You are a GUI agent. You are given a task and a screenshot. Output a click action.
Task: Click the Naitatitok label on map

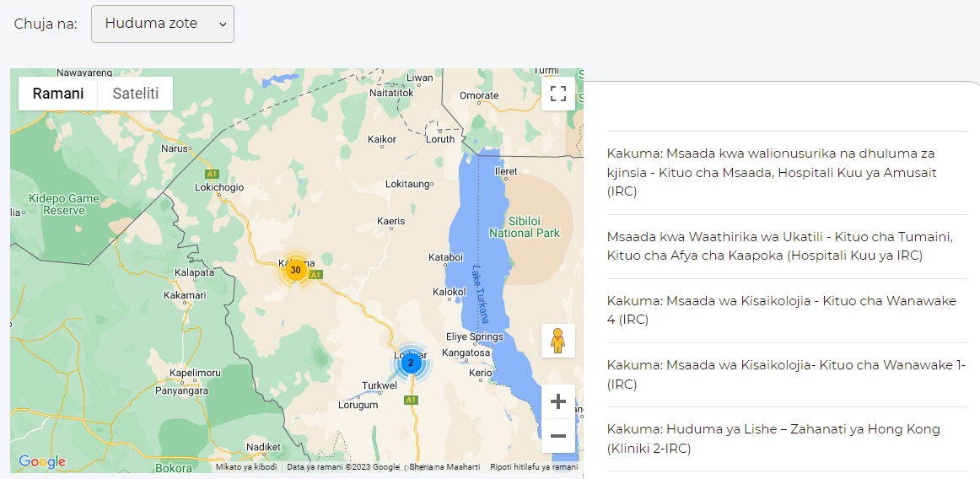click(x=392, y=93)
